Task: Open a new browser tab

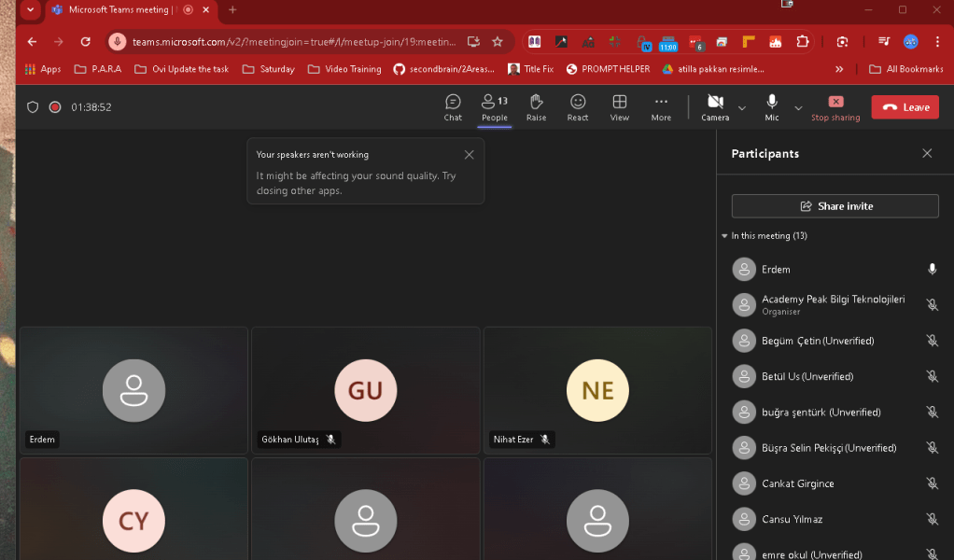Action: [232, 9]
